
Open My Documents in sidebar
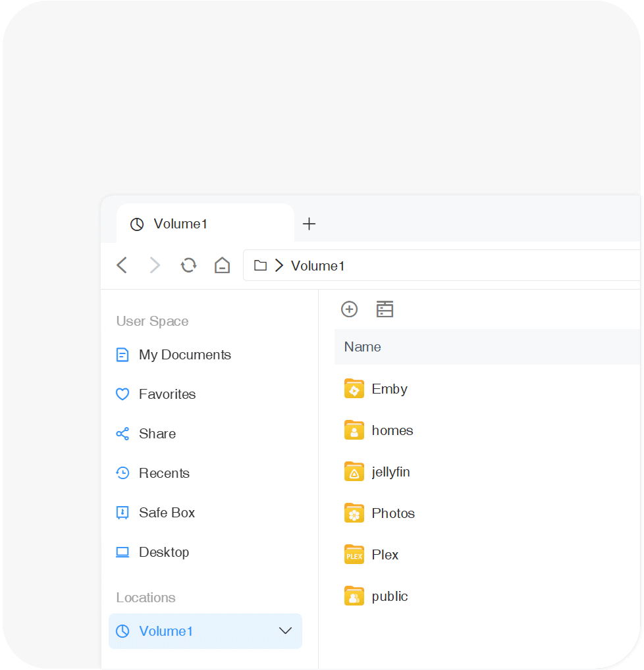184,355
